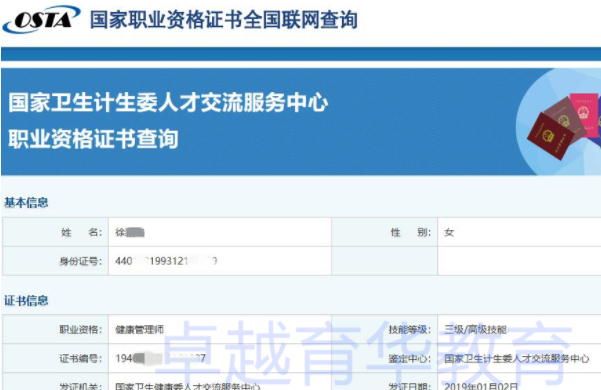Image resolution: width=601 pixels, height=390 pixels.
Task: Click the OSTA logo
Action: [x=41, y=19]
